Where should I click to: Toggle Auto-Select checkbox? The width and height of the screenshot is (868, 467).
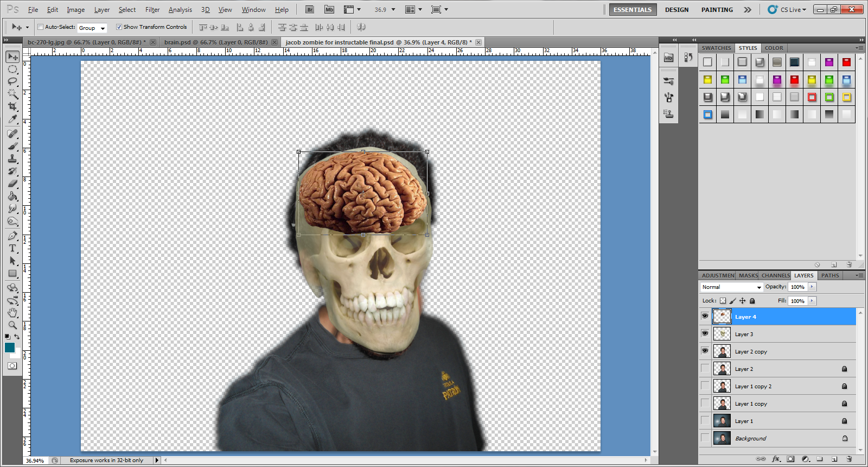[40, 27]
